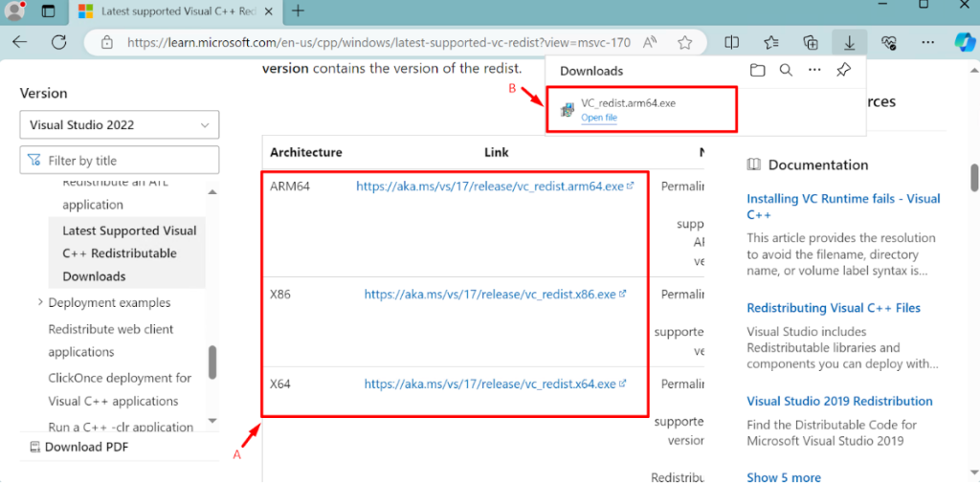Image resolution: width=980 pixels, height=483 pixels.
Task: Open the Downloads toolbar icon
Action: pos(848,42)
